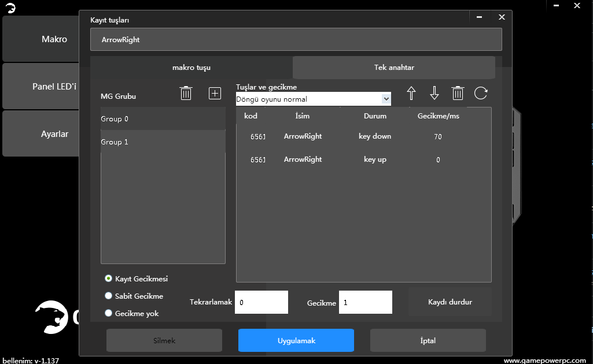
Task: Minimize the Kayıt tuşları dialog
Action: pyautogui.click(x=479, y=17)
